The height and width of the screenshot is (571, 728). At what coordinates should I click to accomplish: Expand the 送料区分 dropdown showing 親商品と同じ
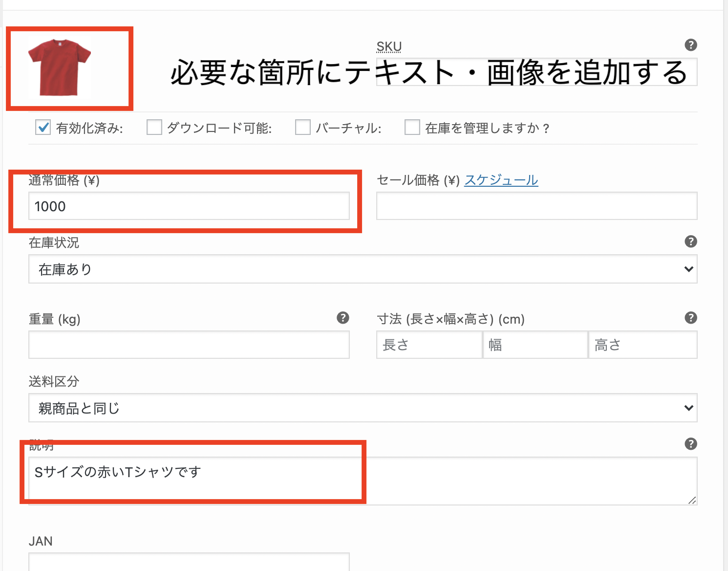(363, 408)
